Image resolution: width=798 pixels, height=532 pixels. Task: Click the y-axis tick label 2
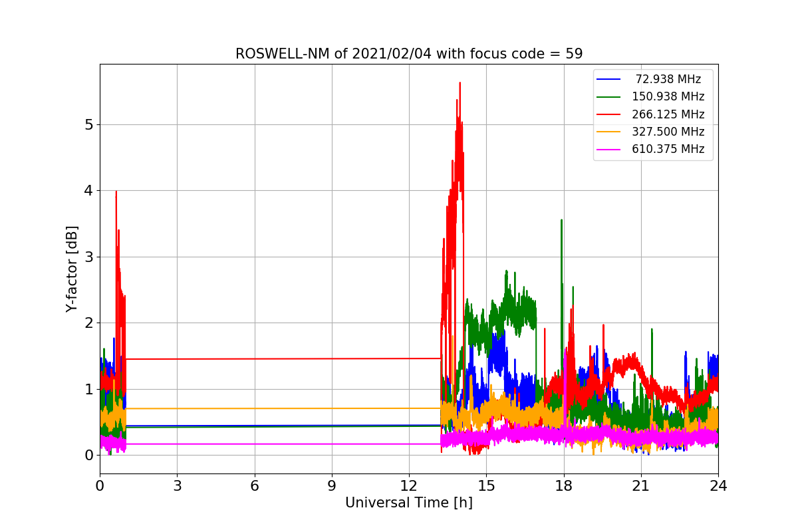pyautogui.click(x=89, y=323)
